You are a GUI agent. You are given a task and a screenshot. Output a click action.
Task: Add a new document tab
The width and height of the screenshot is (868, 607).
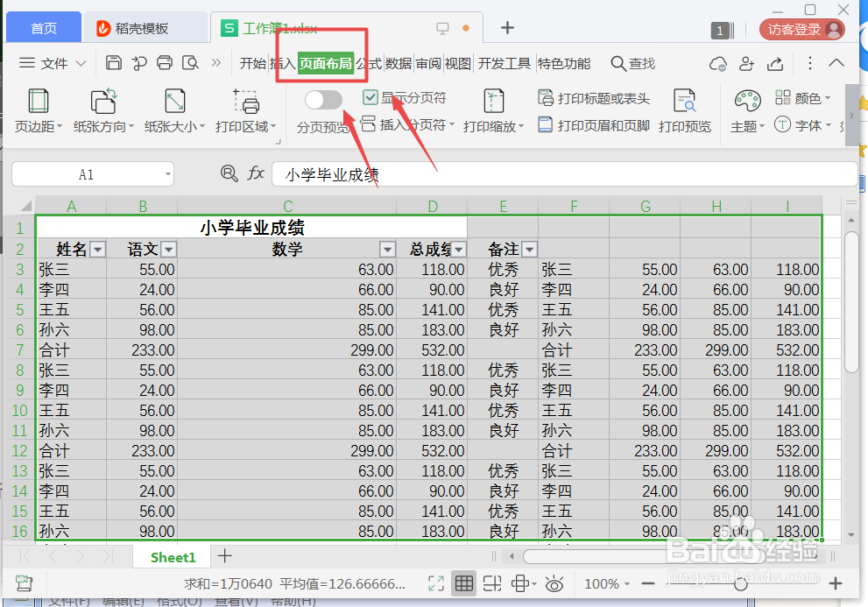[507, 28]
